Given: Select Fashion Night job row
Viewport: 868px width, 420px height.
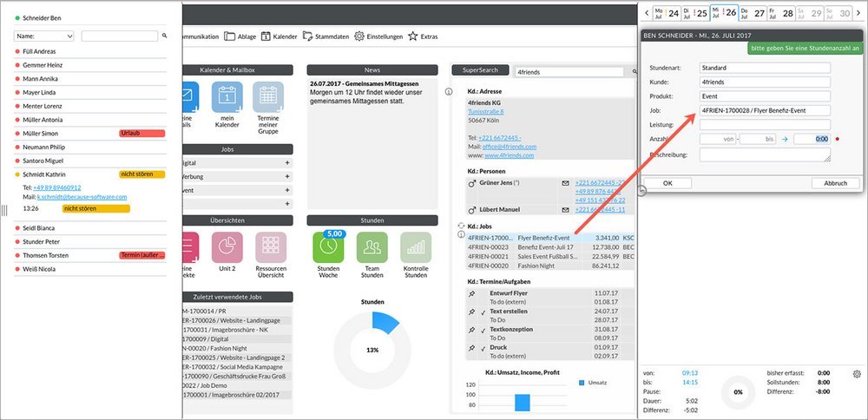Looking at the screenshot, I should click(x=550, y=266).
